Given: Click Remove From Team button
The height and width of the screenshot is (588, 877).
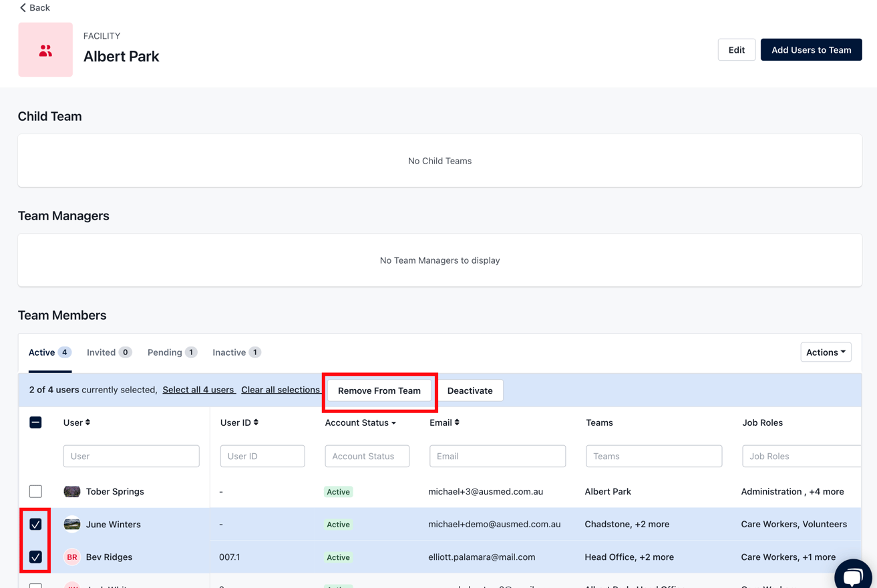Looking at the screenshot, I should click(379, 391).
